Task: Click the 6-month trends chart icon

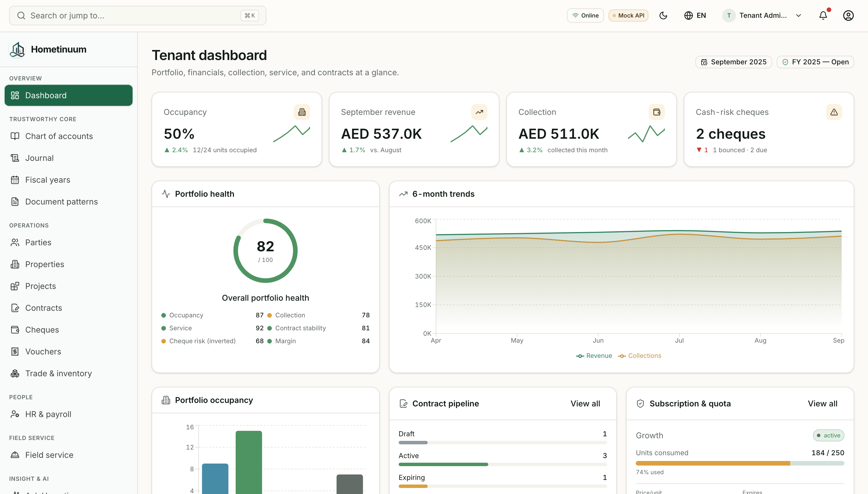Action: pos(403,194)
